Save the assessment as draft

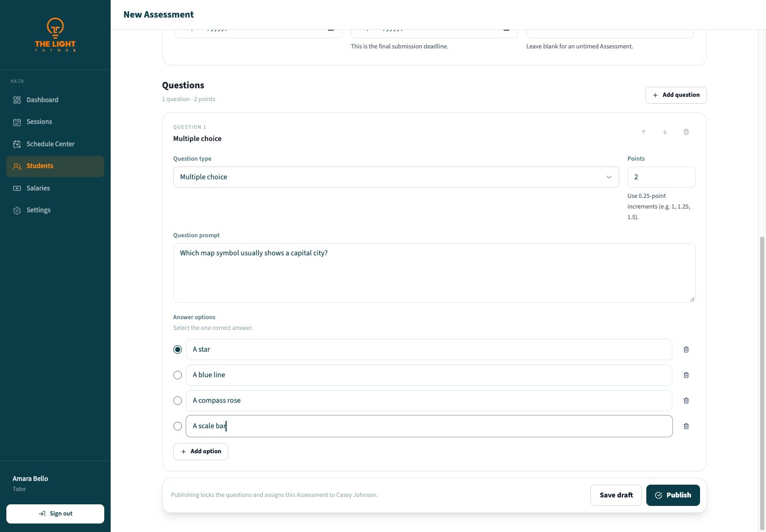[x=616, y=495]
